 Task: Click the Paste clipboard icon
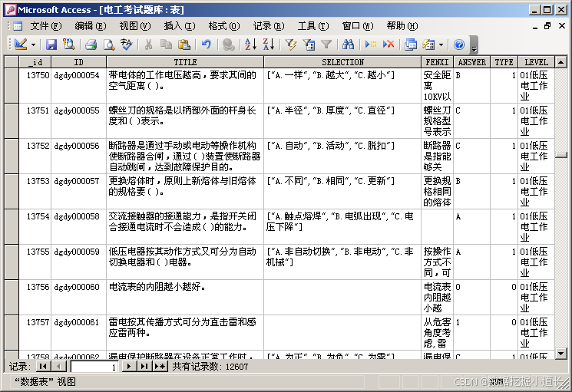point(184,44)
